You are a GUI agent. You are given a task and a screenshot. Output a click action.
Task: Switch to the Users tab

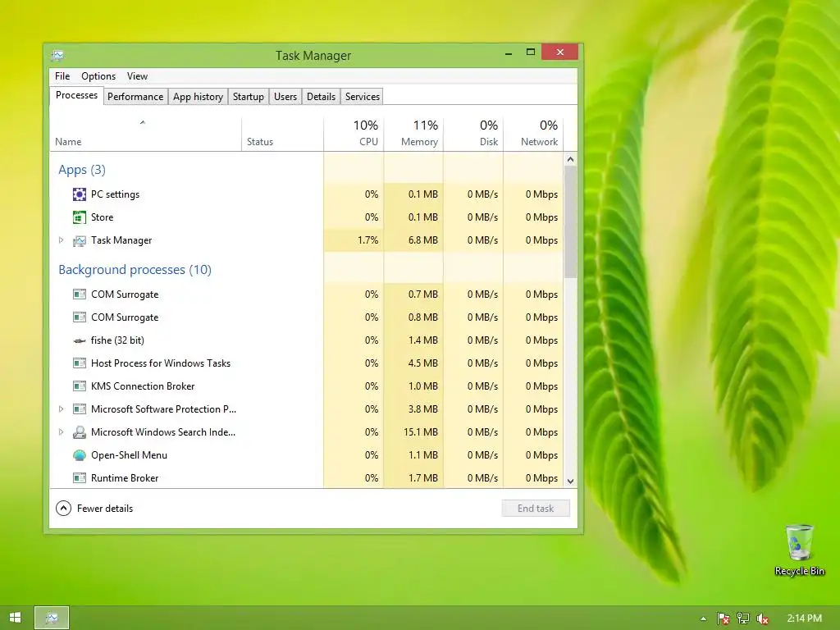point(285,97)
